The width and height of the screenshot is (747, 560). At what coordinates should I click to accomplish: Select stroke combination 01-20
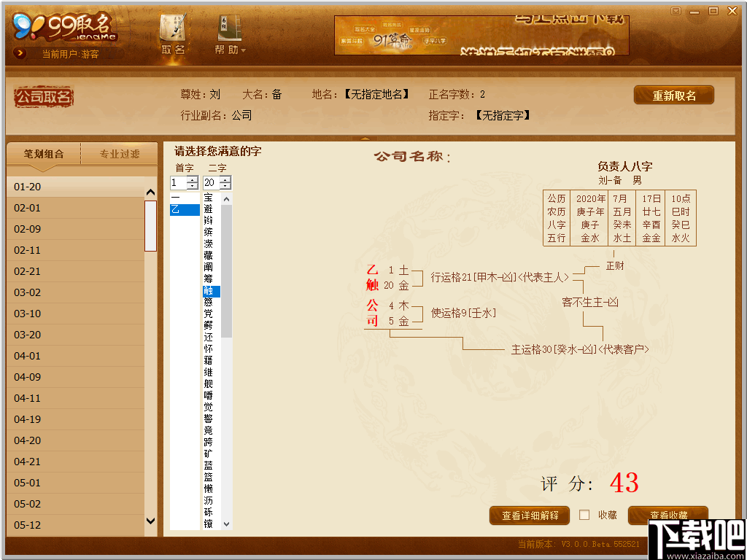point(75,187)
